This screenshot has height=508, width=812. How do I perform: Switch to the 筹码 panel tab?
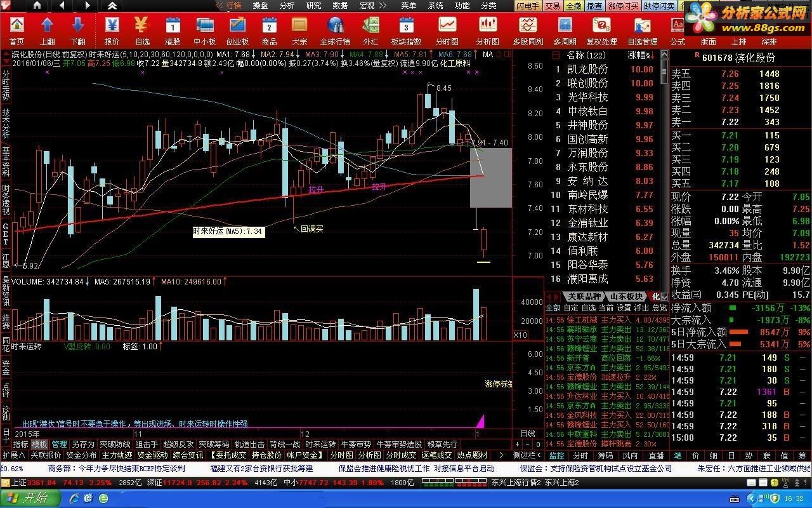click(605, 455)
